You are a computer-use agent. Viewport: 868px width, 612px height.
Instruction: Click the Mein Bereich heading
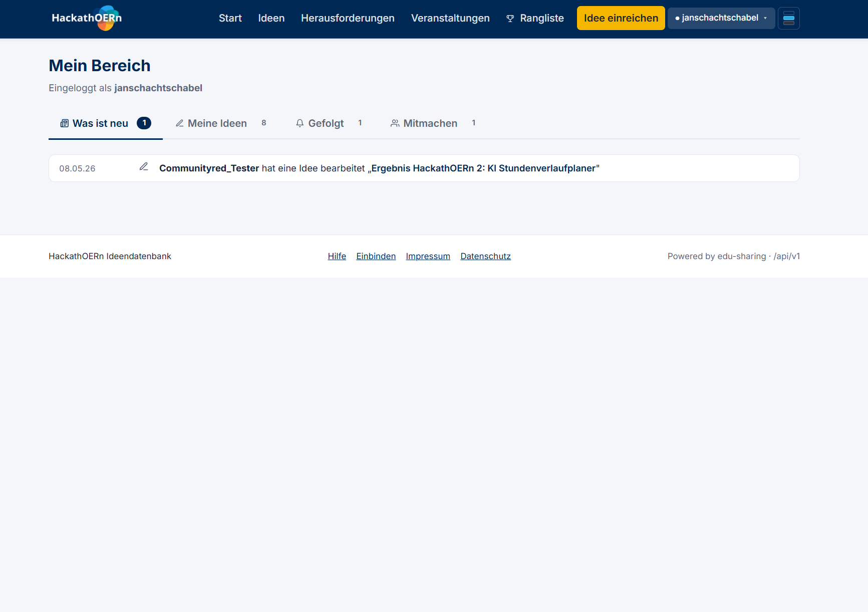100,66
